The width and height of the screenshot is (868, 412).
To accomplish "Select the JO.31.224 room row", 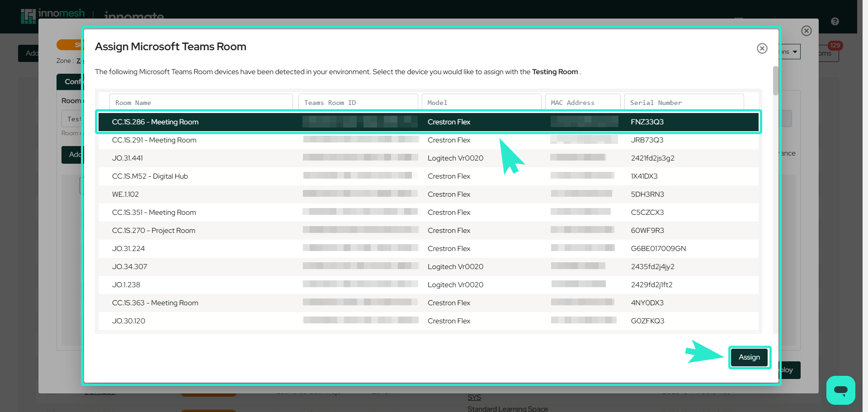I will 428,249.
